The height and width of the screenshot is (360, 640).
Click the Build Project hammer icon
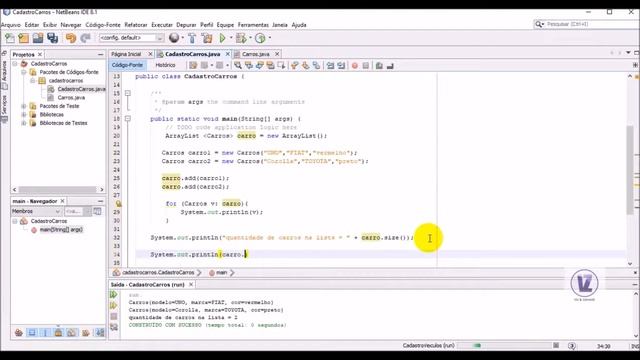point(192,38)
